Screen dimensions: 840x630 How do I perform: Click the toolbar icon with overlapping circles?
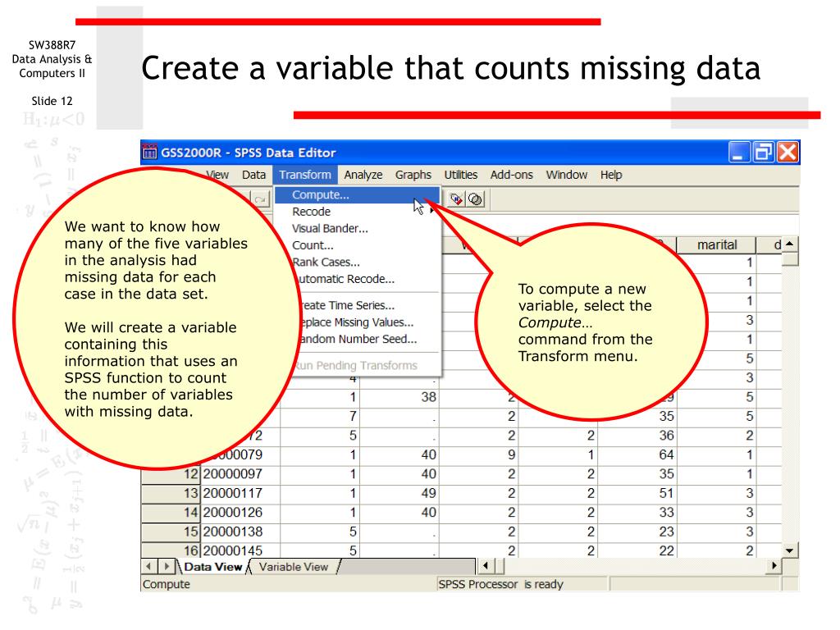475,199
